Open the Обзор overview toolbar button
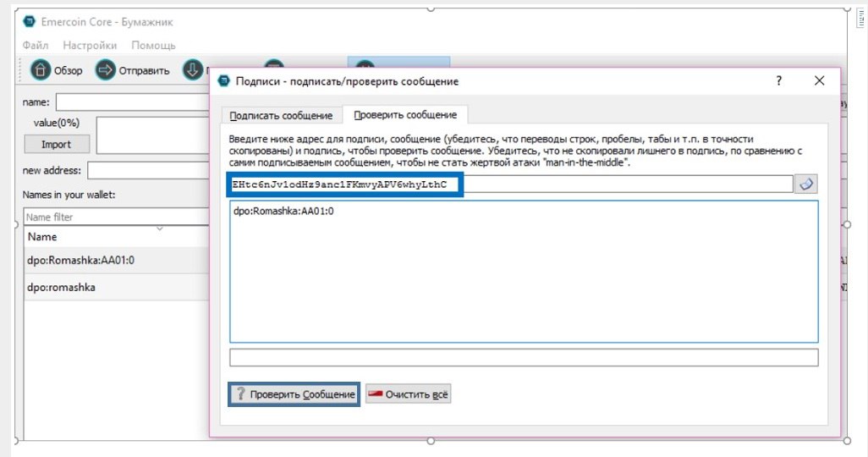The height and width of the screenshot is (457, 868). click(x=56, y=70)
